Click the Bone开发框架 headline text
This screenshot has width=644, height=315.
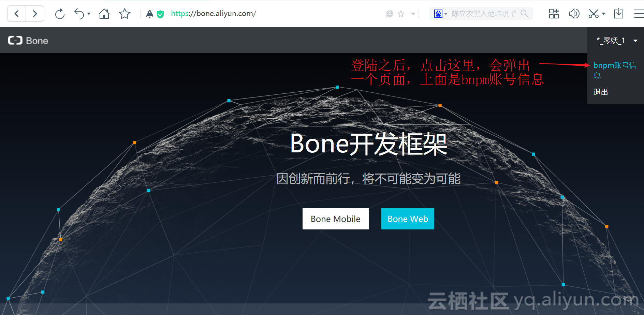pyautogui.click(x=369, y=144)
